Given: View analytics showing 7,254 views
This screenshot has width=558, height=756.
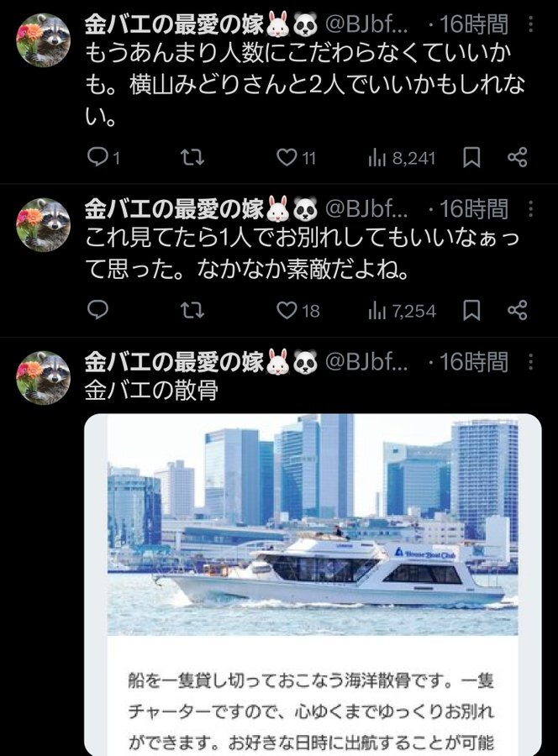Looking at the screenshot, I should click(x=402, y=311).
